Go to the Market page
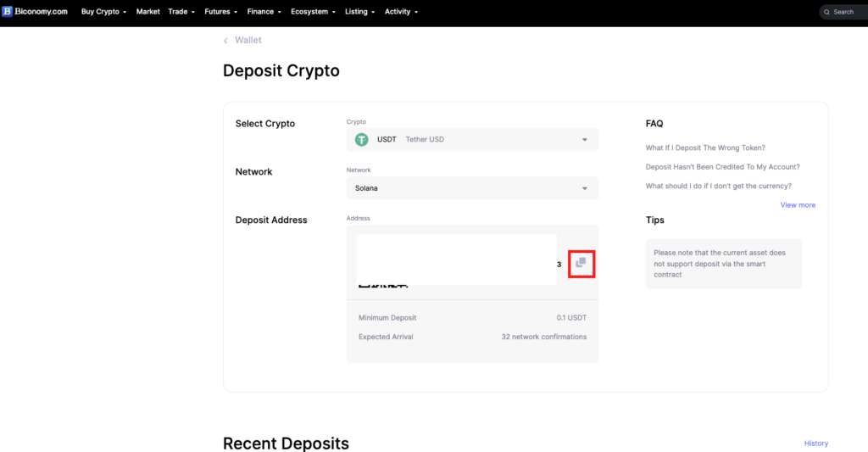The image size is (868, 452). point(147,12)
